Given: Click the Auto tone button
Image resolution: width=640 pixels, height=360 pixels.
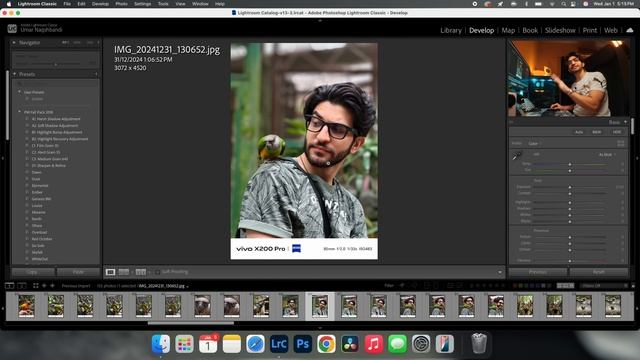Looking at the screenshot, I should (x=579, y=132).
